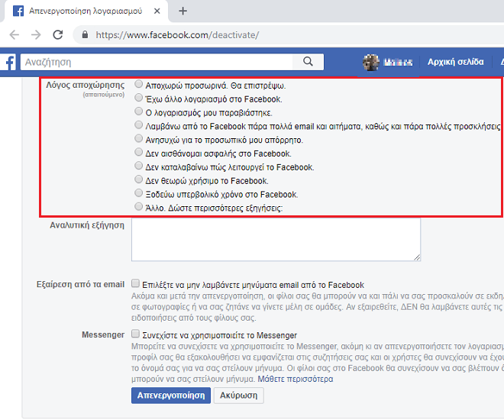Check 'Επιλέξτε να μην λαμβάνετε μηνύματα email' box

pos(135,283)
